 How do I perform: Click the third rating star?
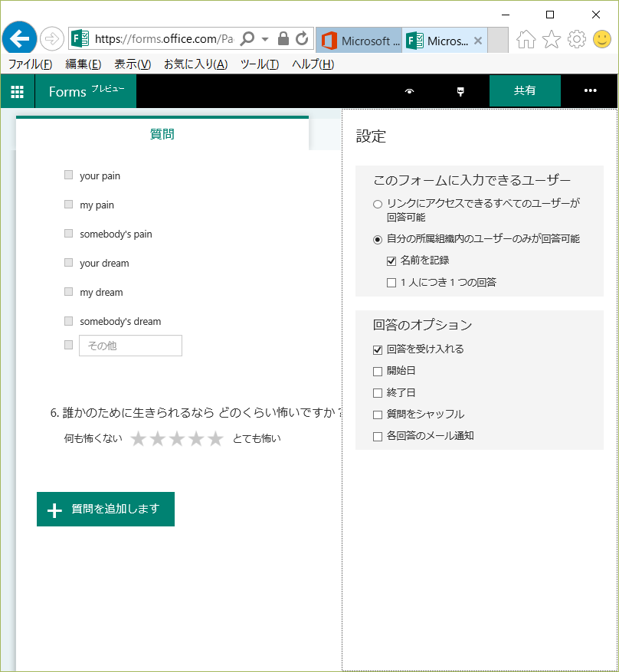[x=177, y=439]
